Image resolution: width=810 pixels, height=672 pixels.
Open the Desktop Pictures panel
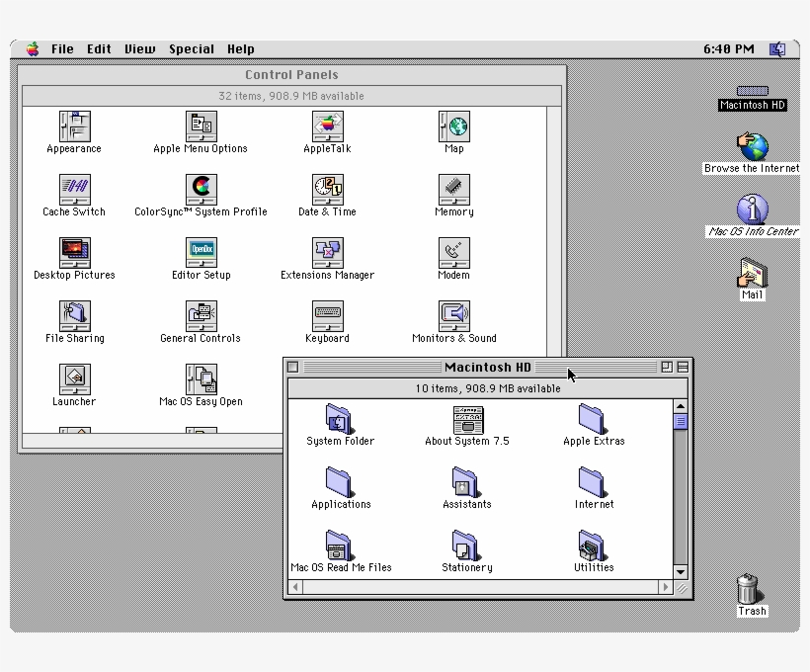click(73, 253)
